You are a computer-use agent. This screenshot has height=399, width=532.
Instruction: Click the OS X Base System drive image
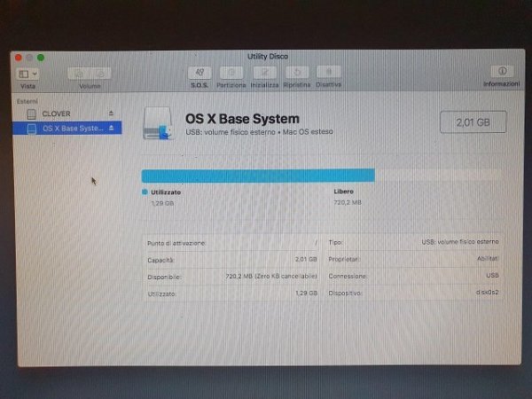[159, 123]
